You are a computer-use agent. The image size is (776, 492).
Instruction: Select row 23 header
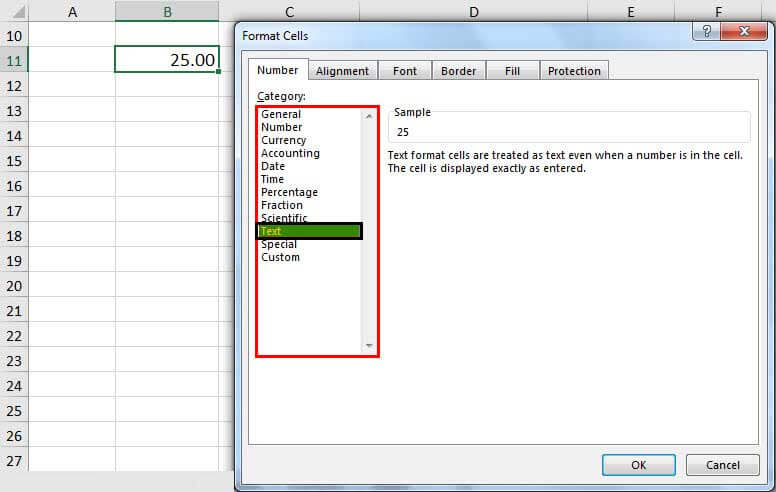(x=14, y=361)
